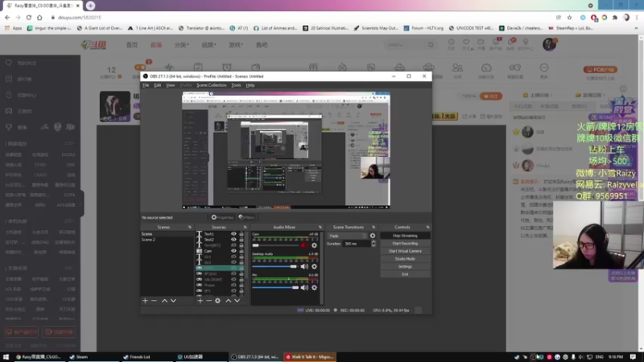Open the OBS Edit menu
Viewport: 644px width, 362px height.
[x=157, y=85]
